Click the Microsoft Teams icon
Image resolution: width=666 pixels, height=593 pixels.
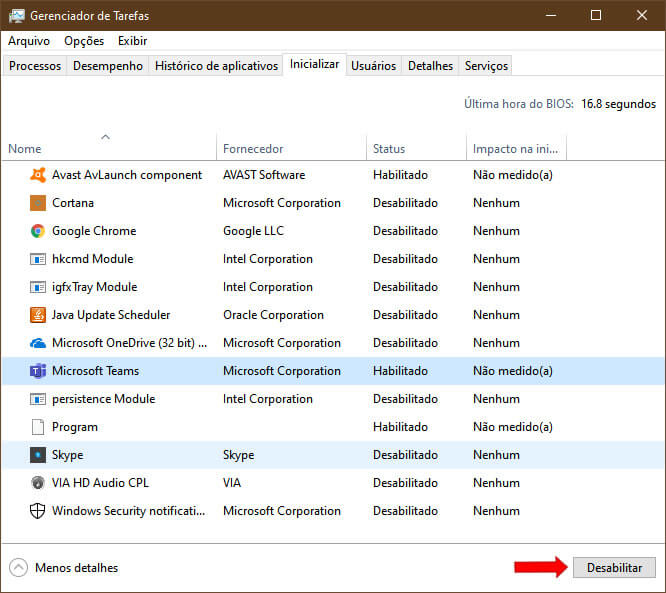38,371
